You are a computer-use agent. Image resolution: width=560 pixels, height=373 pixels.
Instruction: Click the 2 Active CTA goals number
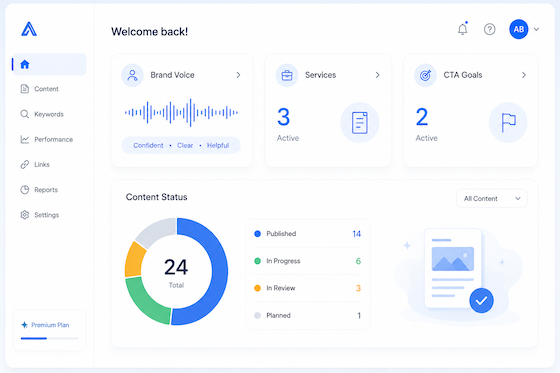[422, 117]
